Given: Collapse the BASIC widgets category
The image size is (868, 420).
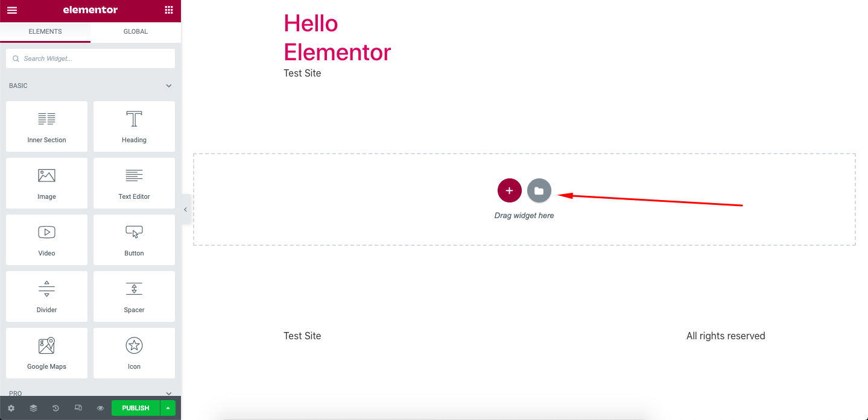Looking at the screenshot, I should pyautogui.click(x=168, y=86).
